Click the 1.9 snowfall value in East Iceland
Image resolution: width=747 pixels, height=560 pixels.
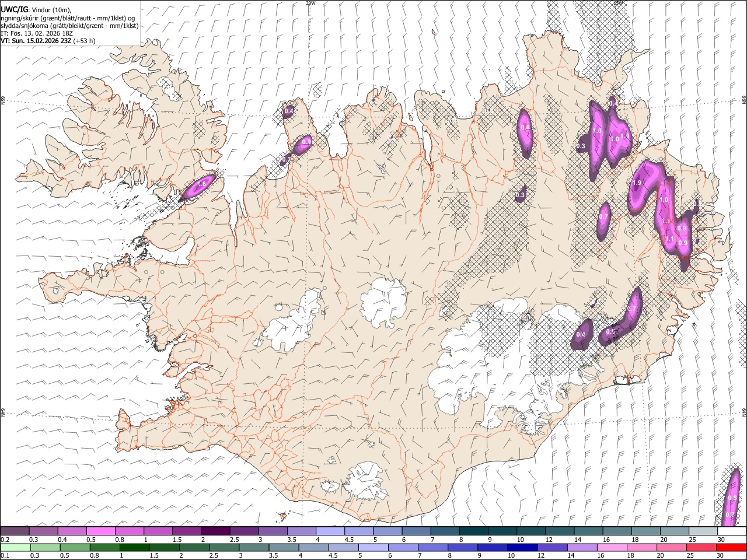coord(637,183)
